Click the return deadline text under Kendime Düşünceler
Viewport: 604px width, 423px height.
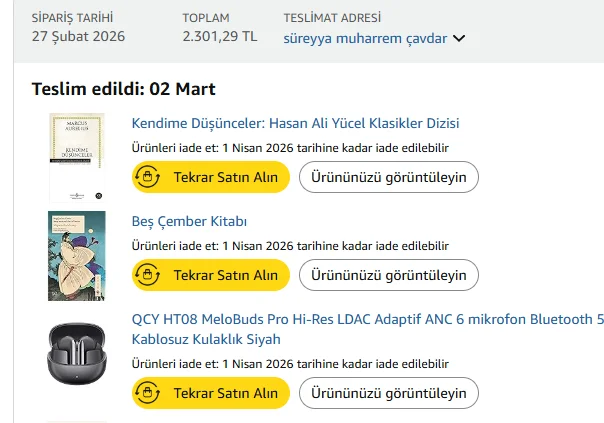point(290,148)
